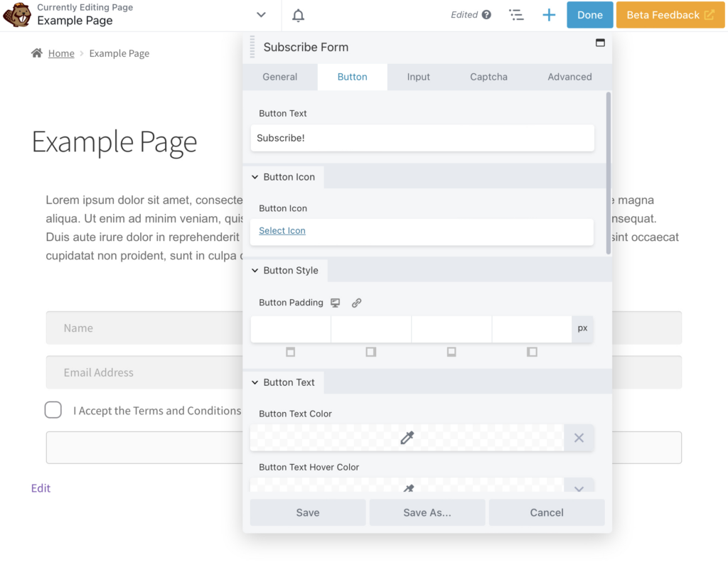This screenshot has width=728, height=577.
Task: Click the Button Text Color swatch
Action: [327, 438]
